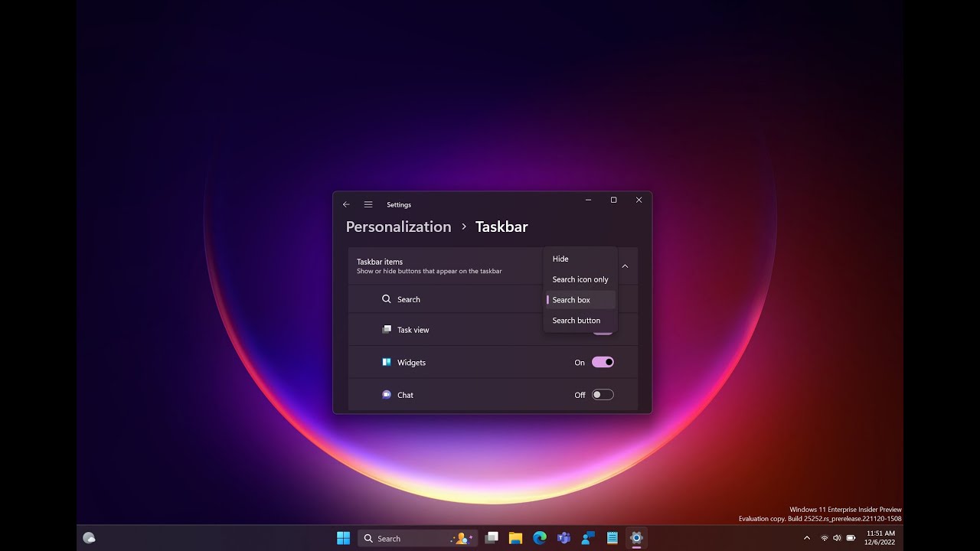
Task: Open the weather widget on taskbar left
Action: (x=89, y=538)
